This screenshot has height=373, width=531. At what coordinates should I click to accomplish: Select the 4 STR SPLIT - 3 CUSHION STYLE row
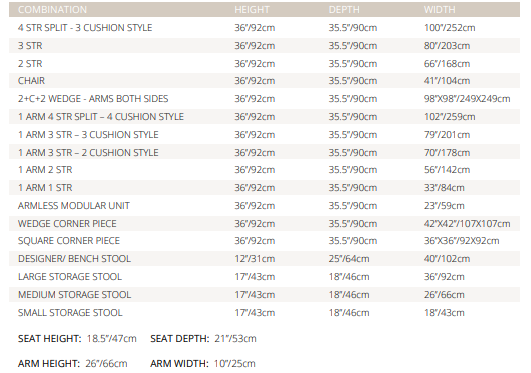[x=264, y=28]
